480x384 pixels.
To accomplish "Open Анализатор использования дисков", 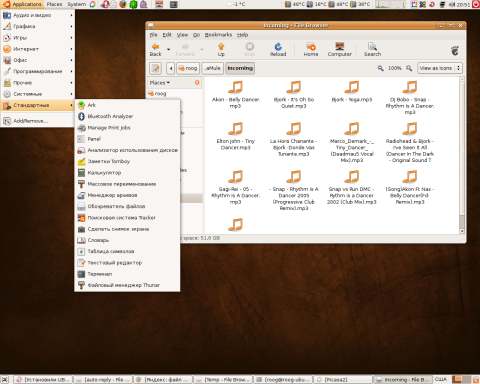I will click(x=127, y=150).
